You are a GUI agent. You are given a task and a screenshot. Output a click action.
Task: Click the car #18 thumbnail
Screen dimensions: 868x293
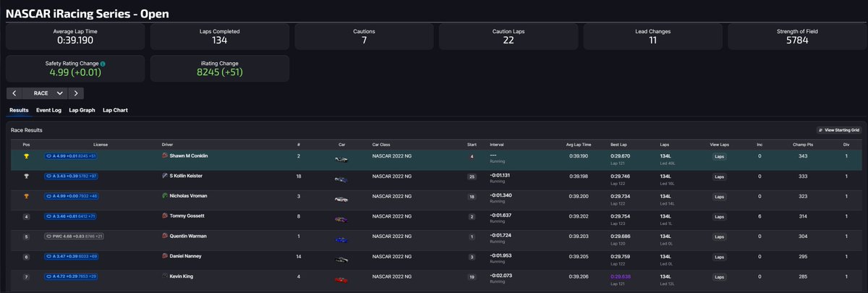tap(341, 179)
